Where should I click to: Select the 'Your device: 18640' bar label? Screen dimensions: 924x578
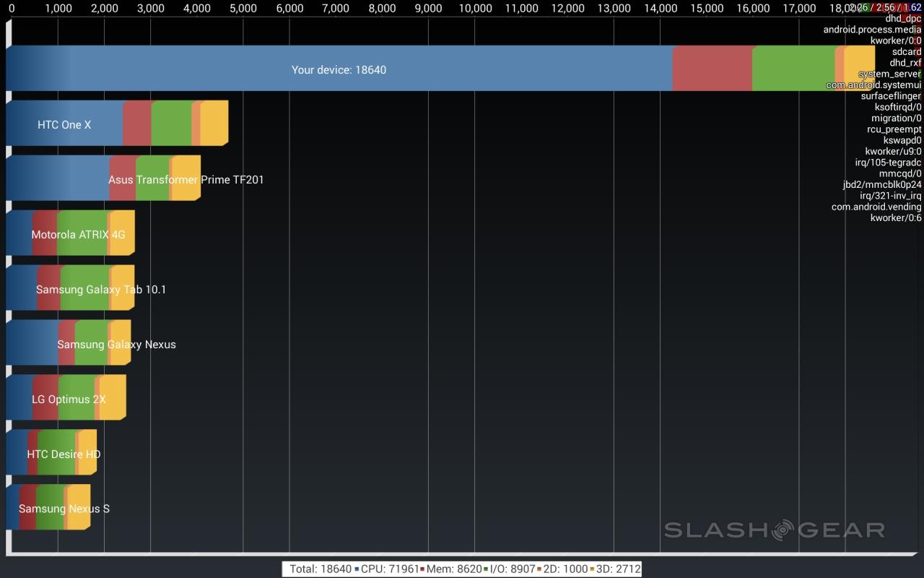339,70
